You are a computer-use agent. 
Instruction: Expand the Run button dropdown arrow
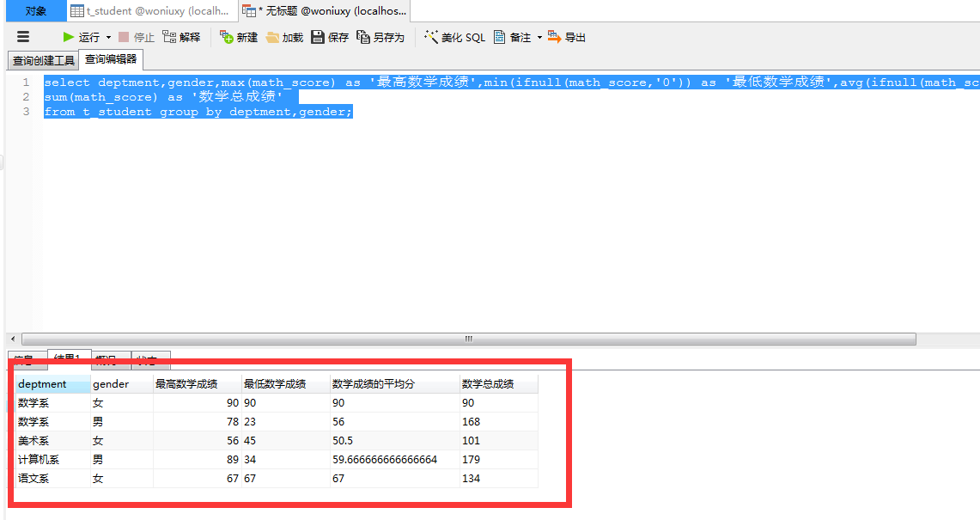point(108,38)
